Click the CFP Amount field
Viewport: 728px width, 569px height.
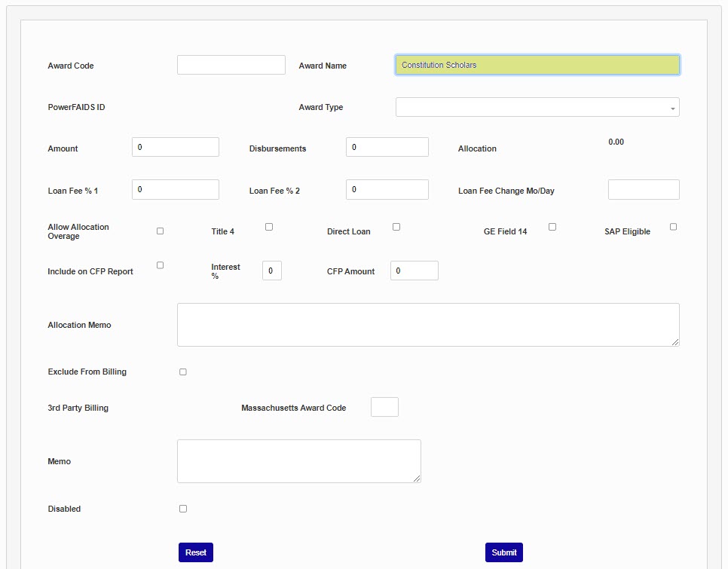(414, 271)
